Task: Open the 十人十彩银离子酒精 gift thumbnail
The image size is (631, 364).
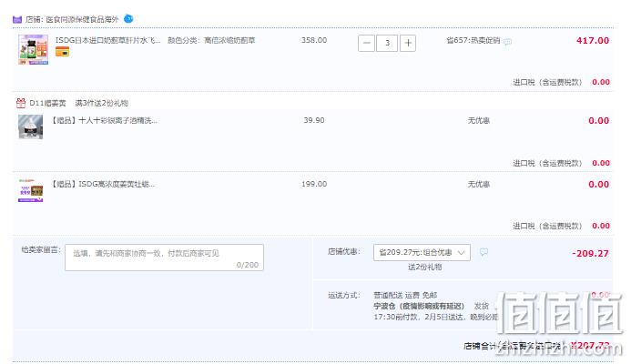Action: tap(31, 126)
